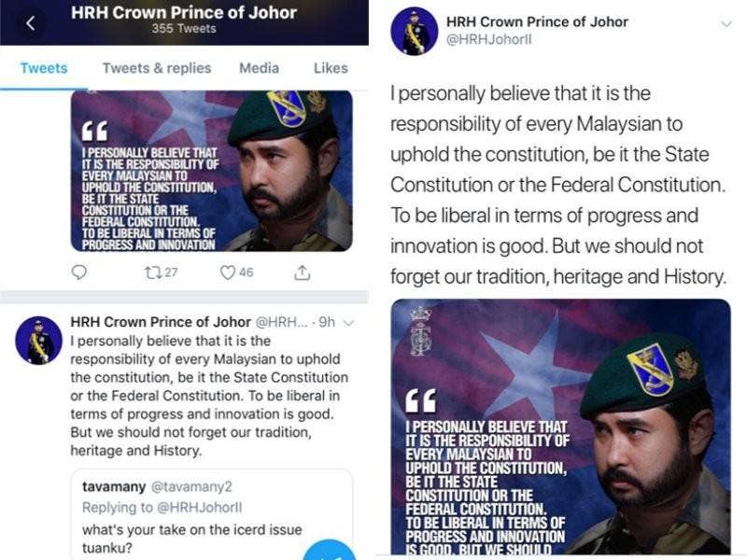Screen dimensions: 747x560
Task: Switch to Tweets & replies tab
Action: (157, 68)
